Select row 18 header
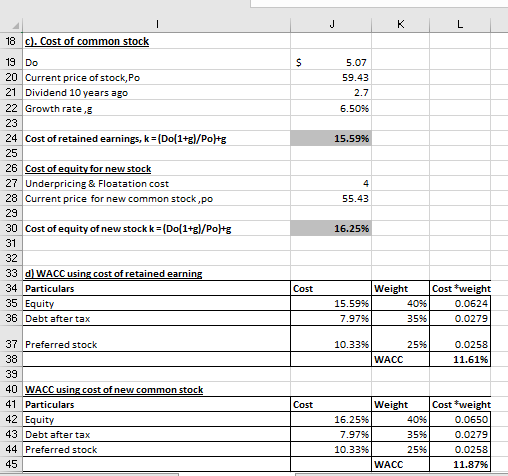 coord(11,41)
